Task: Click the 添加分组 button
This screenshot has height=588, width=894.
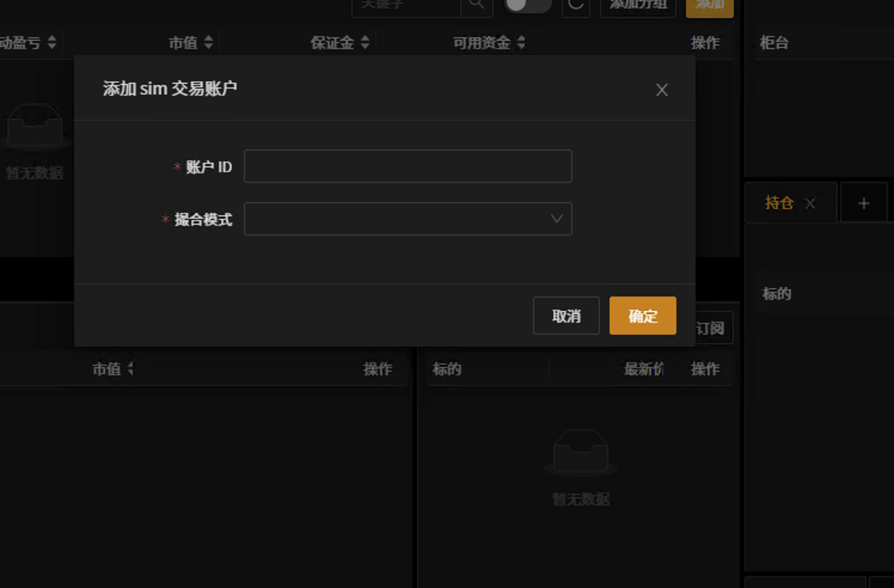Action: (637, 5)
